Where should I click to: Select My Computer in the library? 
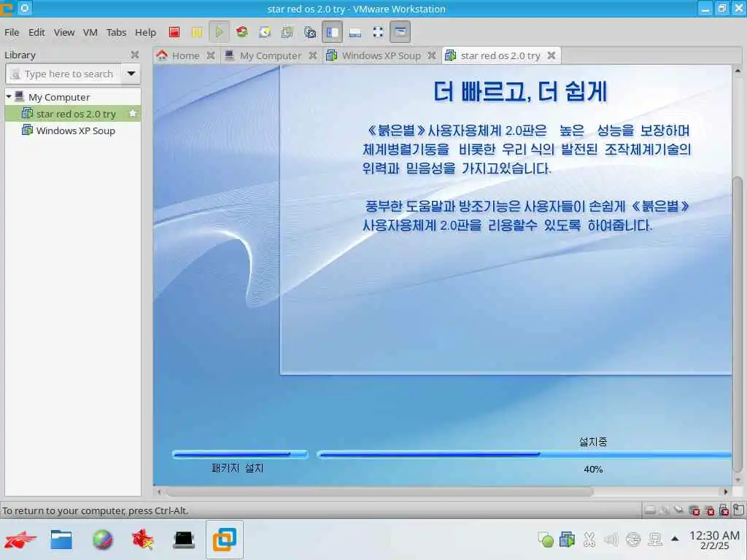tap(59, 97)
